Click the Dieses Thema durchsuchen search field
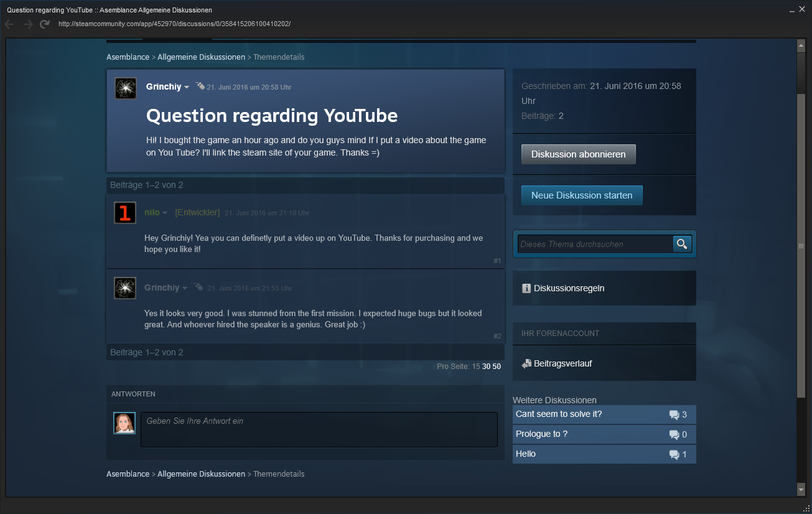The width and height of the screenshot is (812, 514). (x=595, y=244)
